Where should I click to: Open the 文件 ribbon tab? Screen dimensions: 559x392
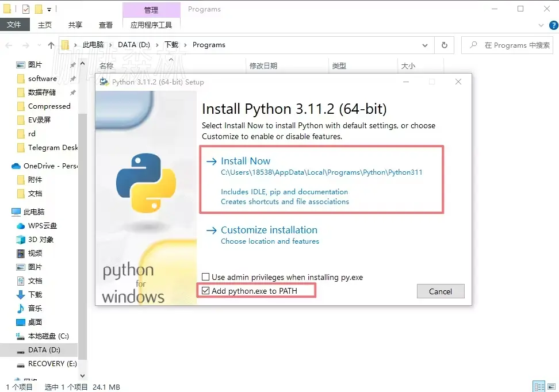click(14, 25)
